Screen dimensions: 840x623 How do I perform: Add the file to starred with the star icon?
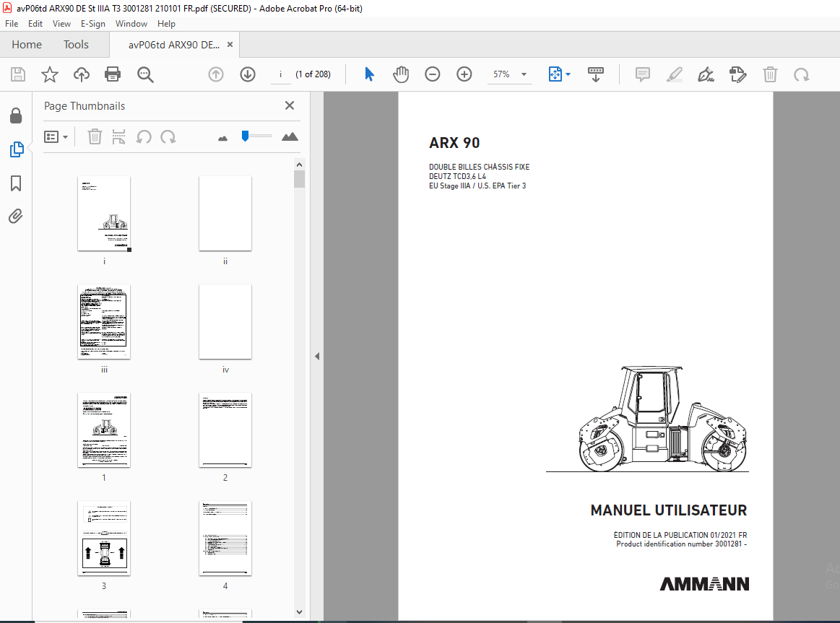coord(50,74)
